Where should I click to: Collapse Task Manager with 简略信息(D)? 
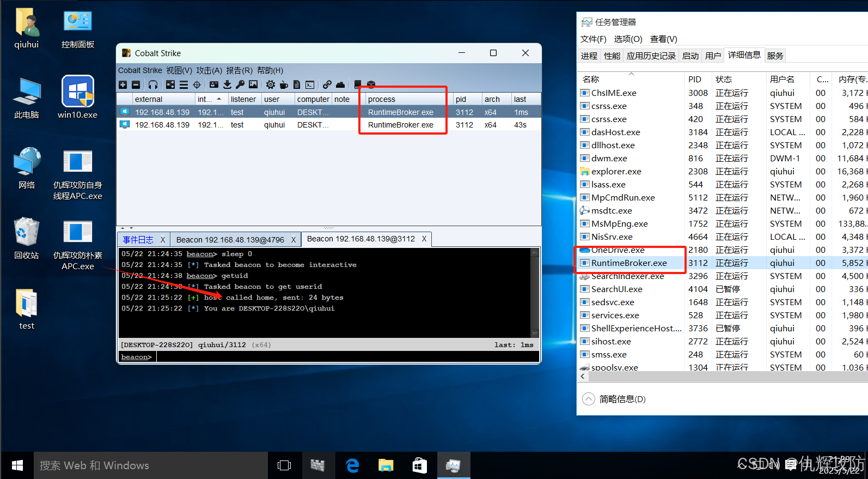(614, 399)
